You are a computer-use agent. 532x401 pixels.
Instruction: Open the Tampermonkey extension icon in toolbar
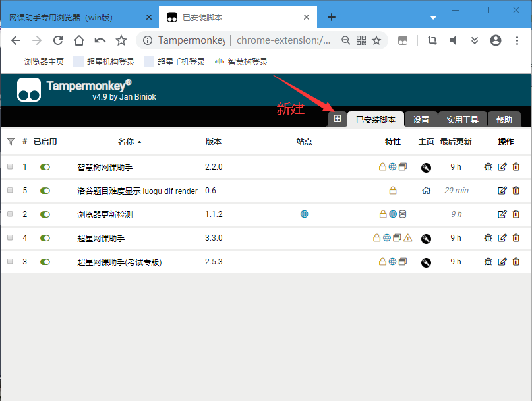403,41
